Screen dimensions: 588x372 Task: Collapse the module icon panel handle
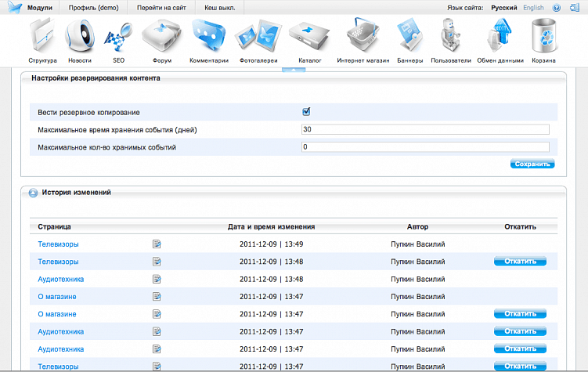294,70
